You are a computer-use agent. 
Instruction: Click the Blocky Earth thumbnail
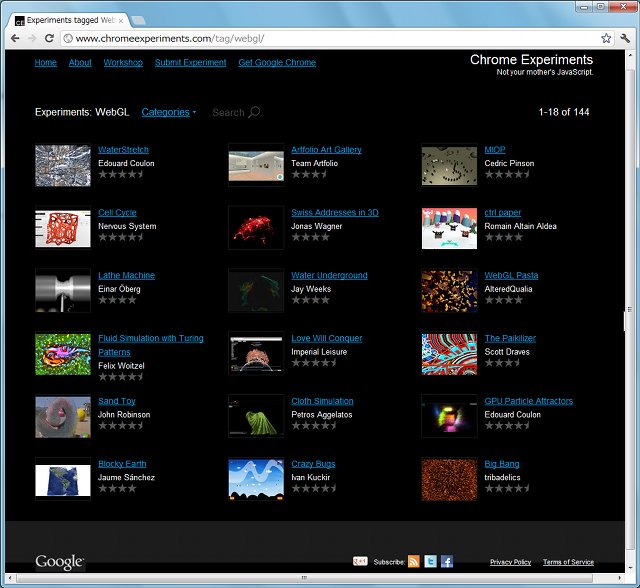[x=63, y=479]
